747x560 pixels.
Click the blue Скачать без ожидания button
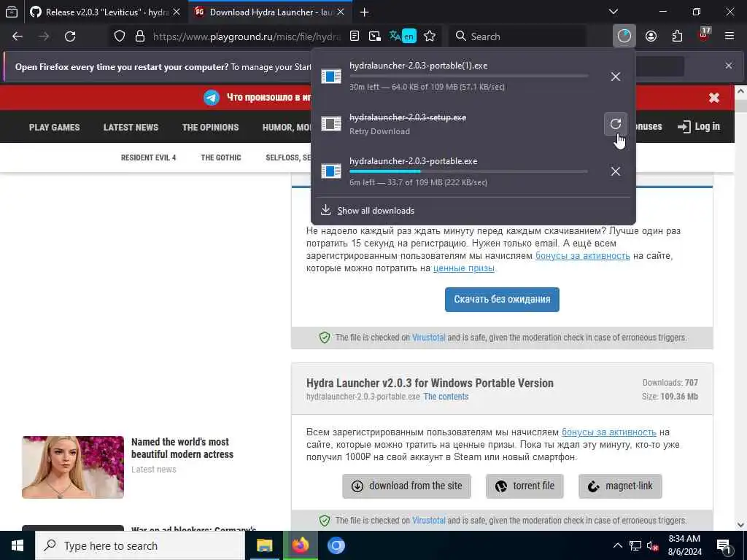pyautogui.click(x=502, y=300)
